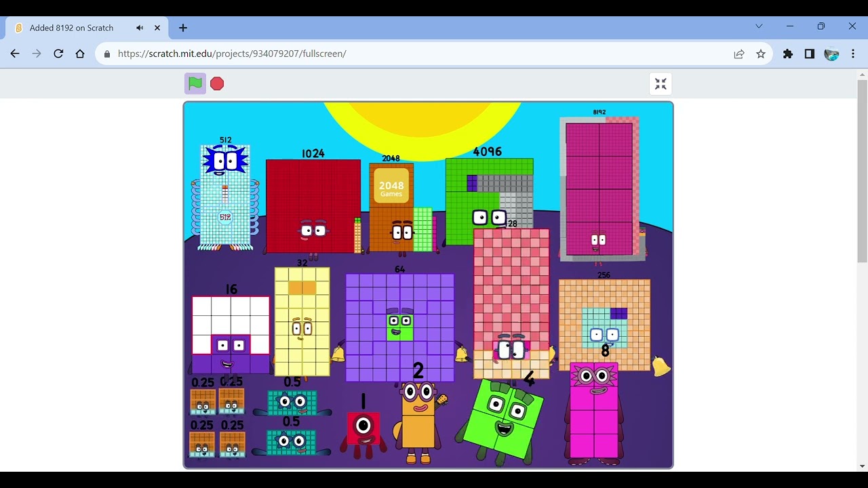Click the magenta character labeled 8
The image size is (868, 488).
(594, 413)
